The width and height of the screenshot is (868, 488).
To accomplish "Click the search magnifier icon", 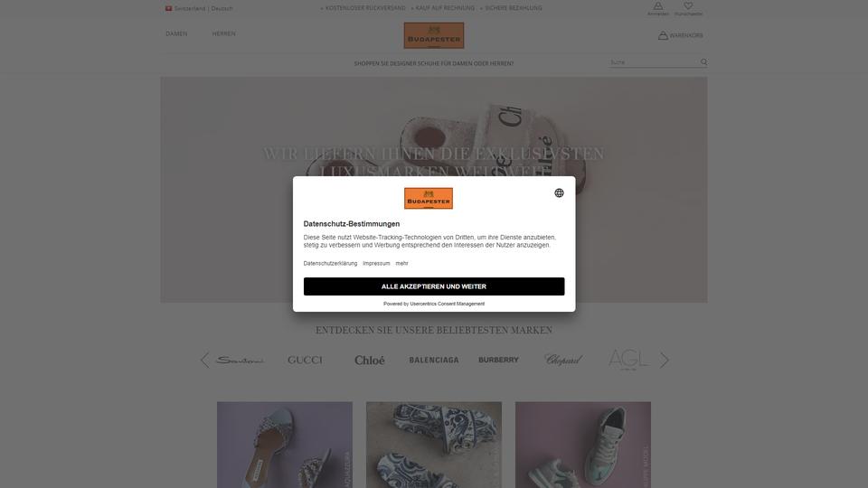I will pyautogui.click(x=703, y=62).
